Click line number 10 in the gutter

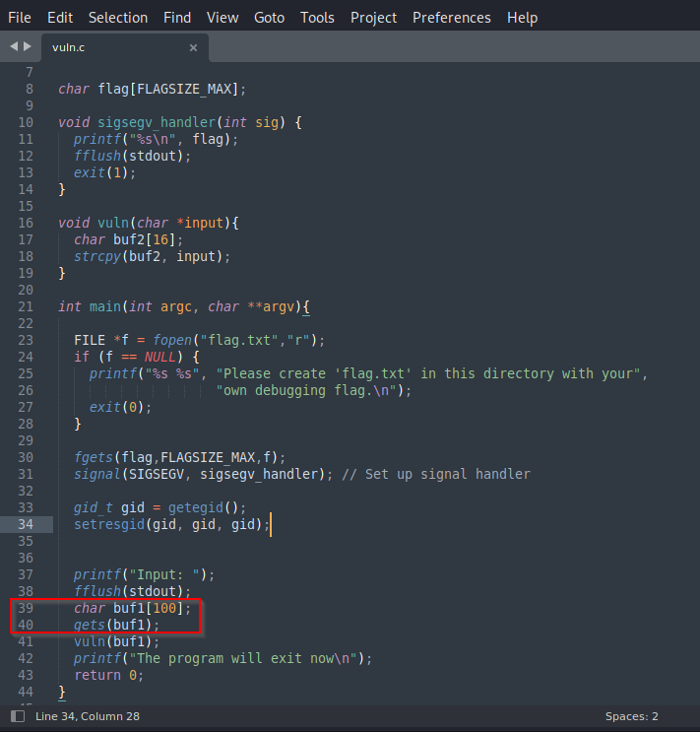click(26, 123)
